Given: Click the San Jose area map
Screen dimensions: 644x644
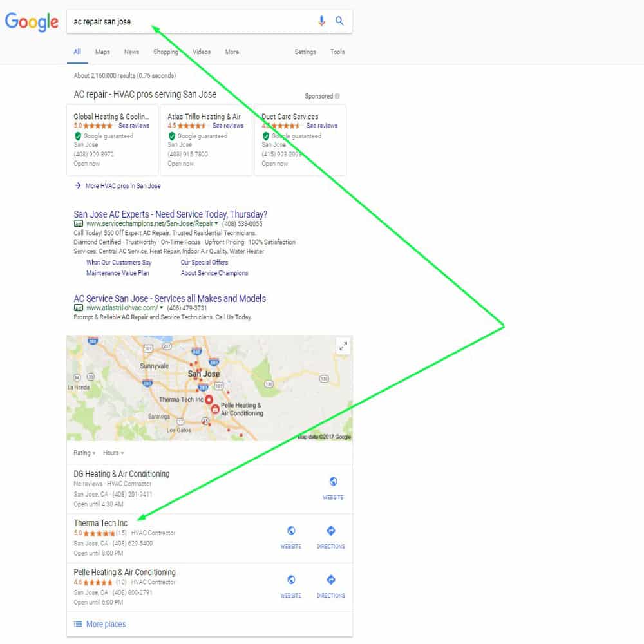Looking at the screenshot, I should (209, 388).
